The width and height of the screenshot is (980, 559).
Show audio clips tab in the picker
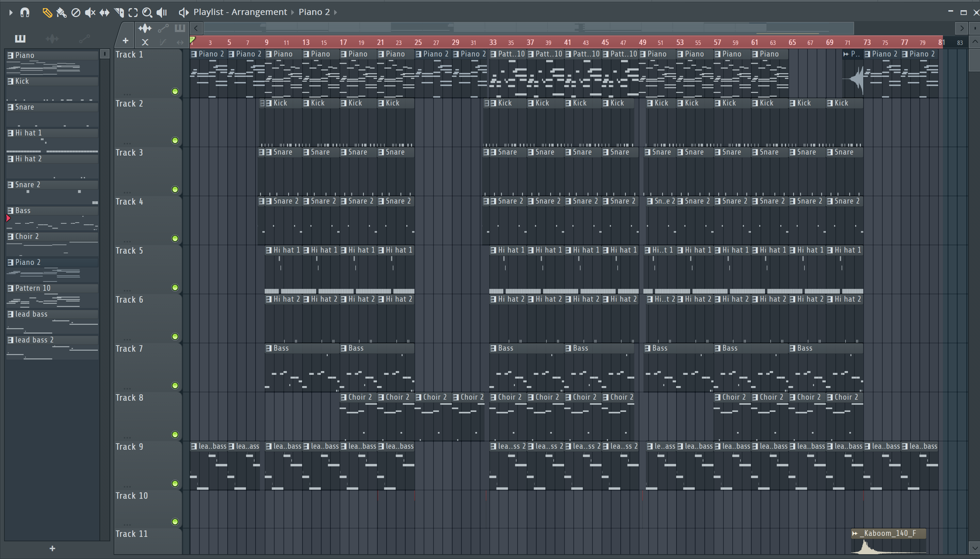coord(52,38)
